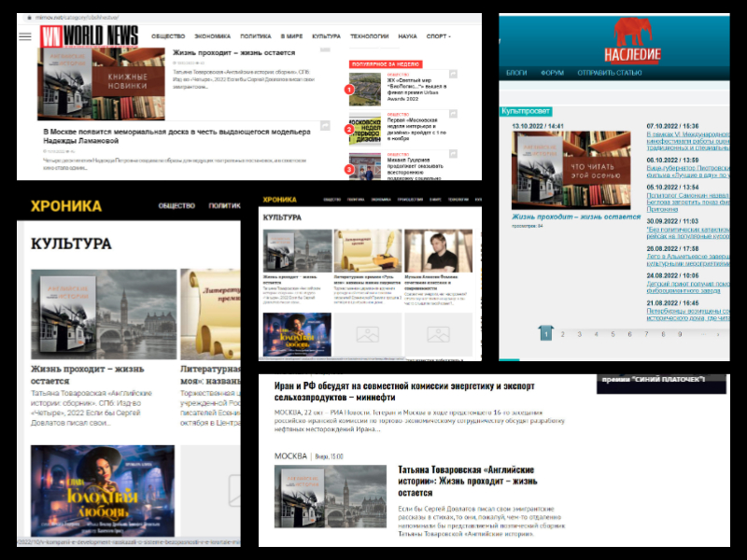747x560 pixels.
Task: Open В МИРЕ section in World News menu
Action: tap(291, 36)
